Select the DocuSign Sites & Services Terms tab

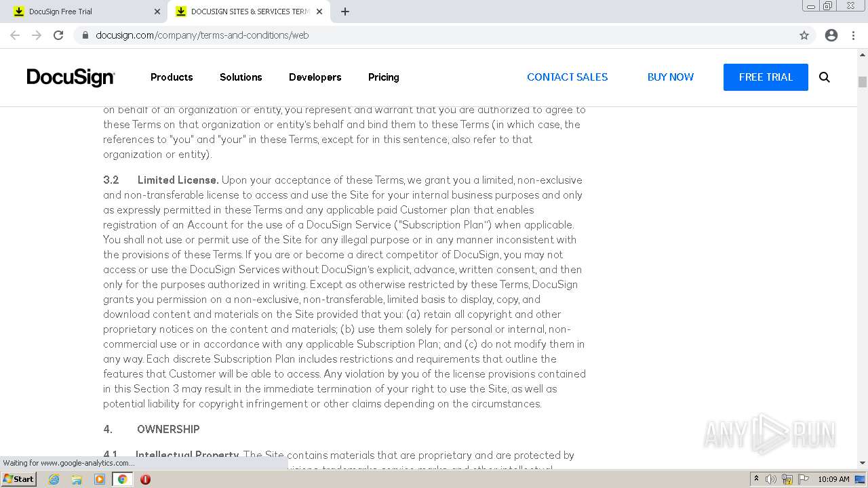[249, 12]
